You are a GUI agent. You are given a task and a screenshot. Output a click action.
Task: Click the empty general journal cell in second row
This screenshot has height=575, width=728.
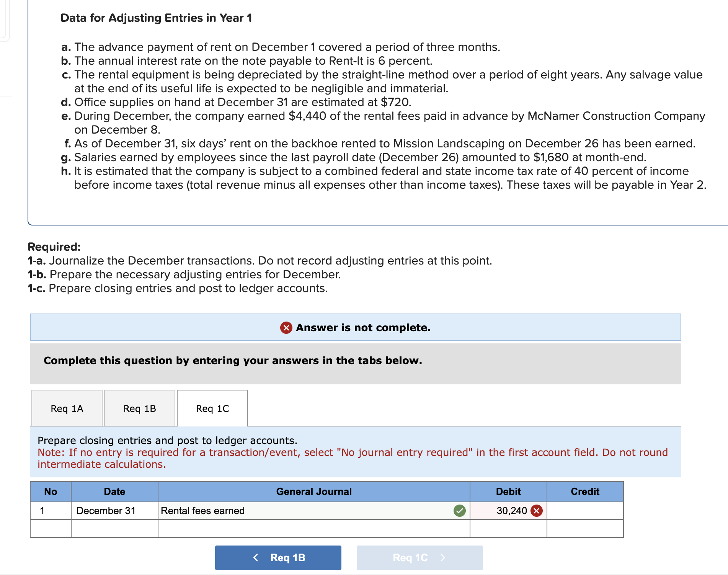(x=314, y=528)
